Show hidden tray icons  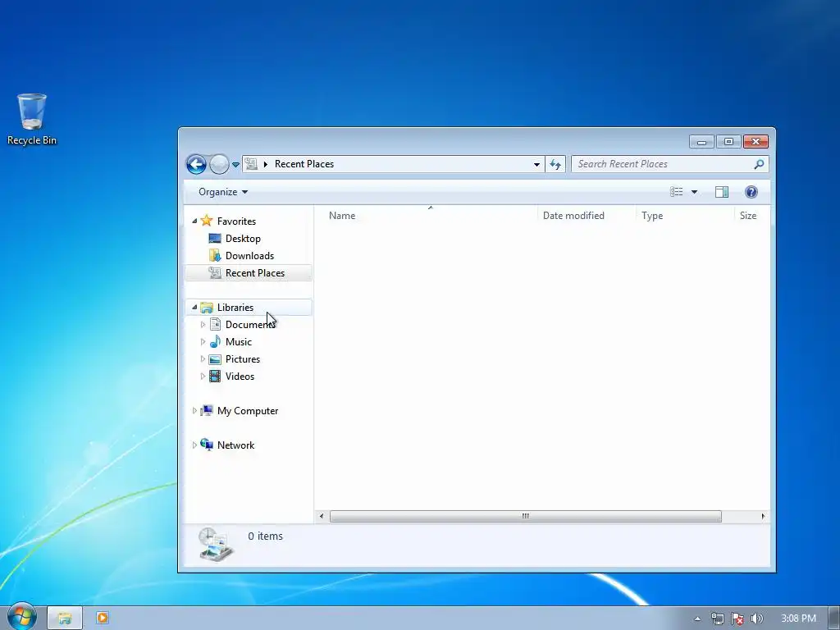pos(697,619)
